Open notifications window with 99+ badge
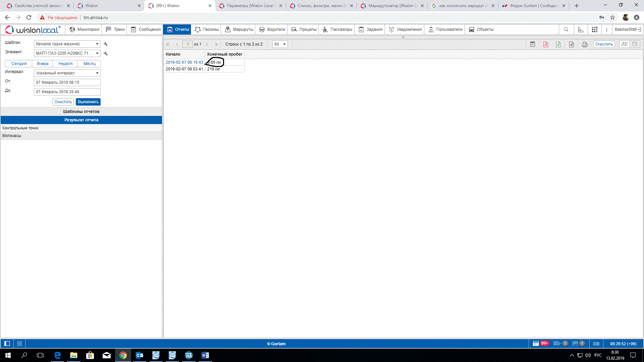 point(540,344)
